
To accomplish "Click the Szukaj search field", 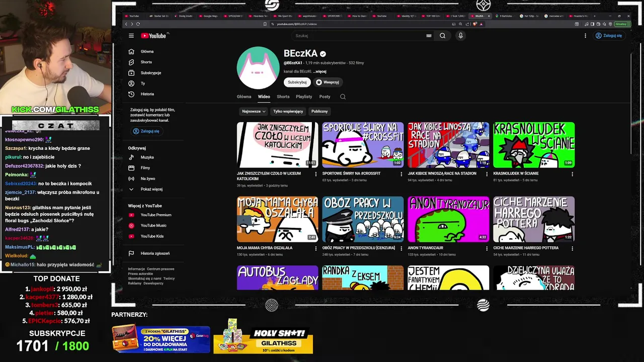I will click(358, 36).
